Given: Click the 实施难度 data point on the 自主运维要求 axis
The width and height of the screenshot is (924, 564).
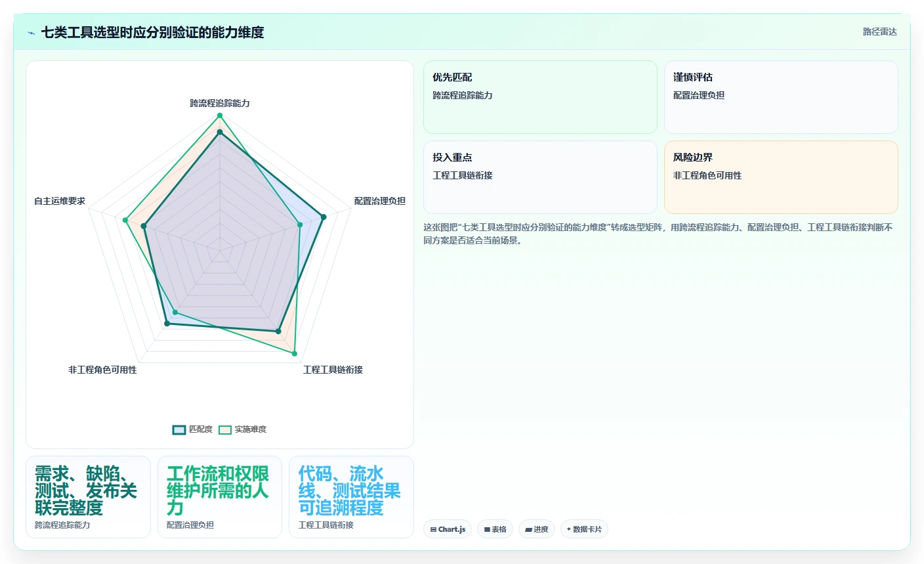Looking at the screenshot, I should tap(125, 220).
